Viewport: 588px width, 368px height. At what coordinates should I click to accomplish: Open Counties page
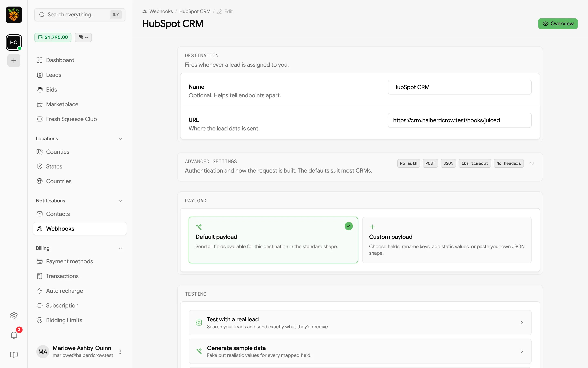(x=80, y=152)
